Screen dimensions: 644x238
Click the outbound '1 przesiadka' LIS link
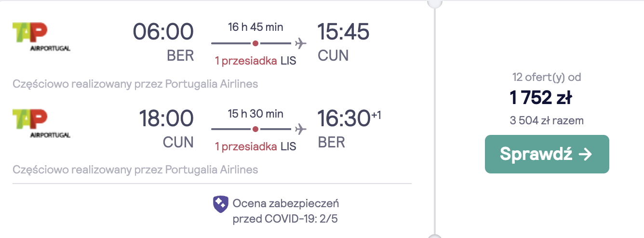[x=255, y=61]
